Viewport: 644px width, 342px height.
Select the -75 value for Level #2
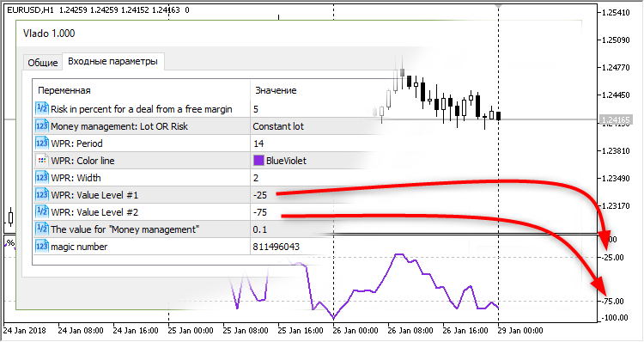(x=260, y=212)
